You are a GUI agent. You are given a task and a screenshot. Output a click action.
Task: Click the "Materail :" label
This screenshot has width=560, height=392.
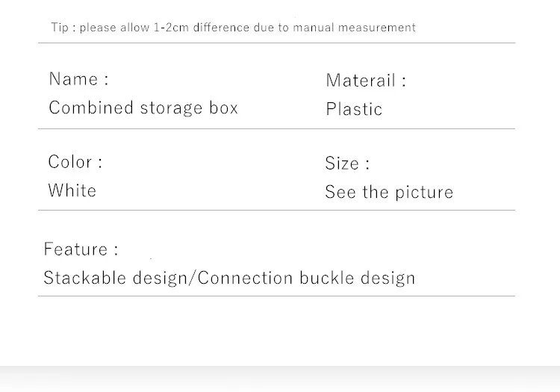coord(366,81)
